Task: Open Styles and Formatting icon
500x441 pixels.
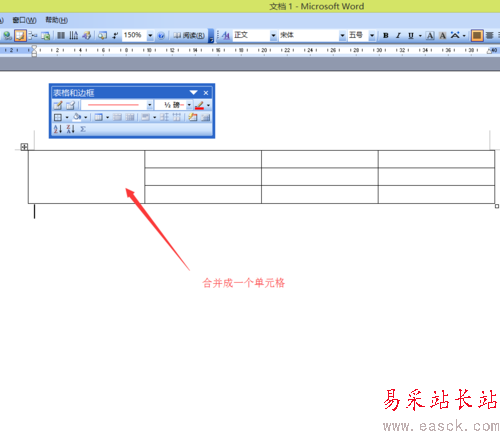Action: click(226, 35)
